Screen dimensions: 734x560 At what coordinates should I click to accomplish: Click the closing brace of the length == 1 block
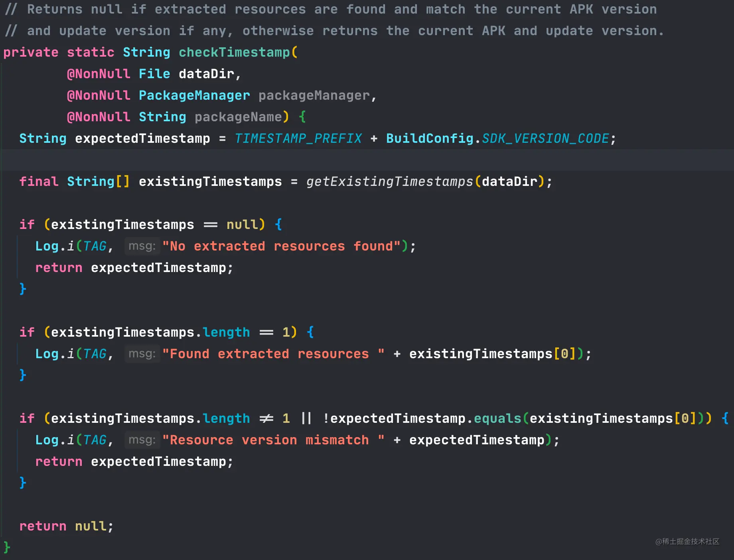(x=23, y=375)
